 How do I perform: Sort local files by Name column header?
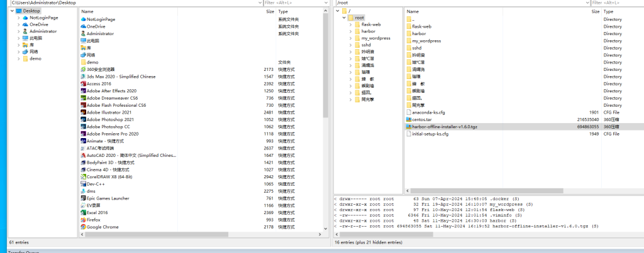pos(87,11)
